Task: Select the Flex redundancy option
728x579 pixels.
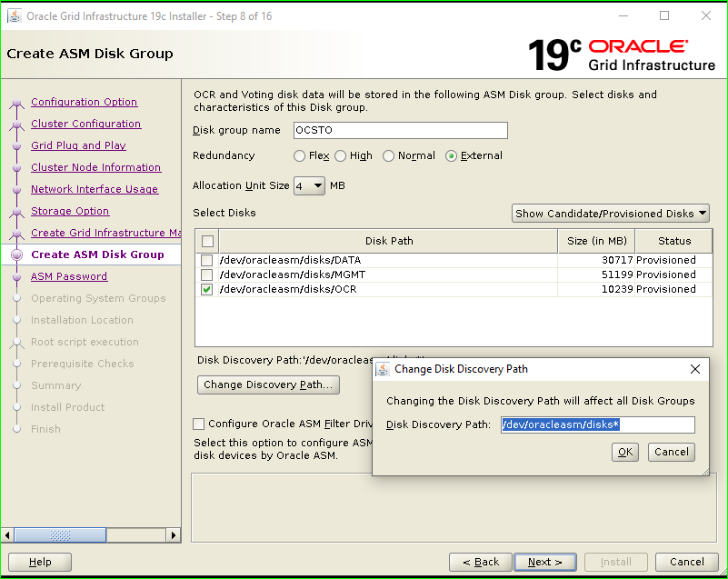Action: pos(301,155)
